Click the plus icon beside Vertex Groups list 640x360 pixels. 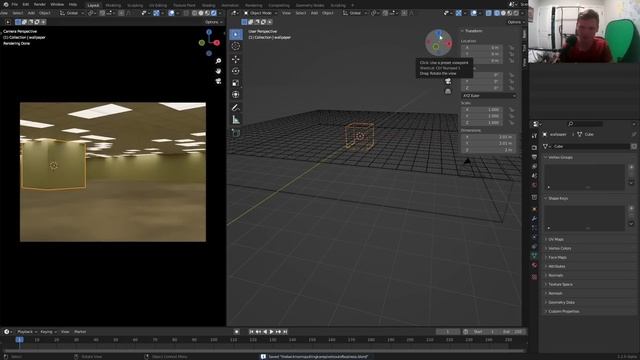pyautogui.click(x=631, y=167)
